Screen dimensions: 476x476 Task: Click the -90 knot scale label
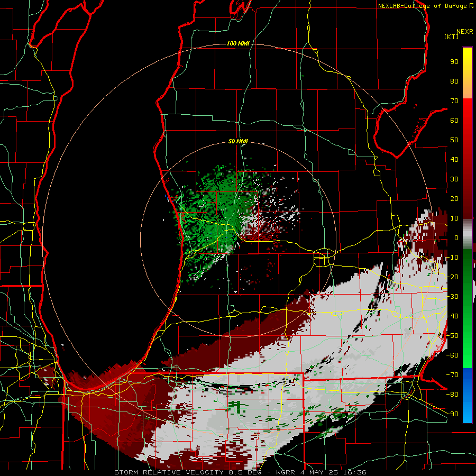pyautogui.click(x=452, y=414)
